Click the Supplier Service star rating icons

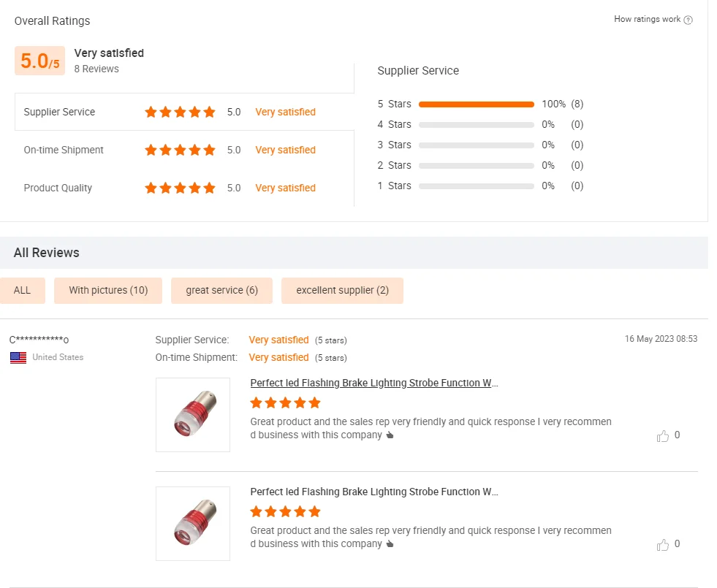(180, 112)
